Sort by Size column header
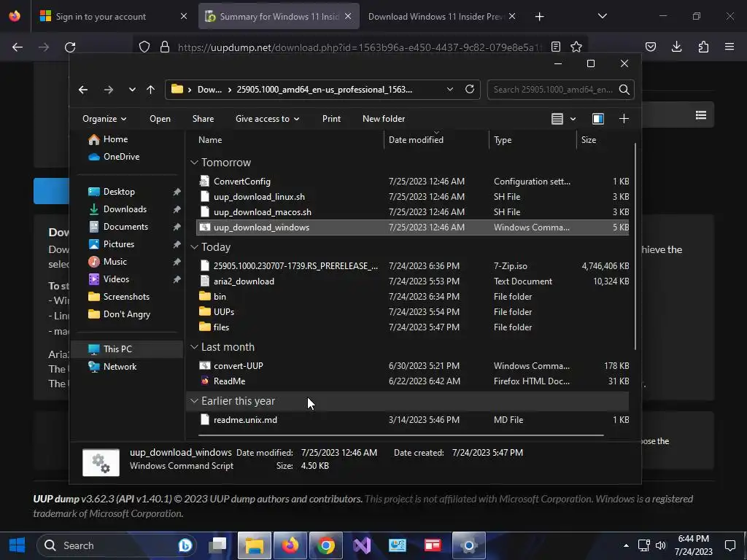The width and height of the screenshot is (747, 560). pos(589,139)
